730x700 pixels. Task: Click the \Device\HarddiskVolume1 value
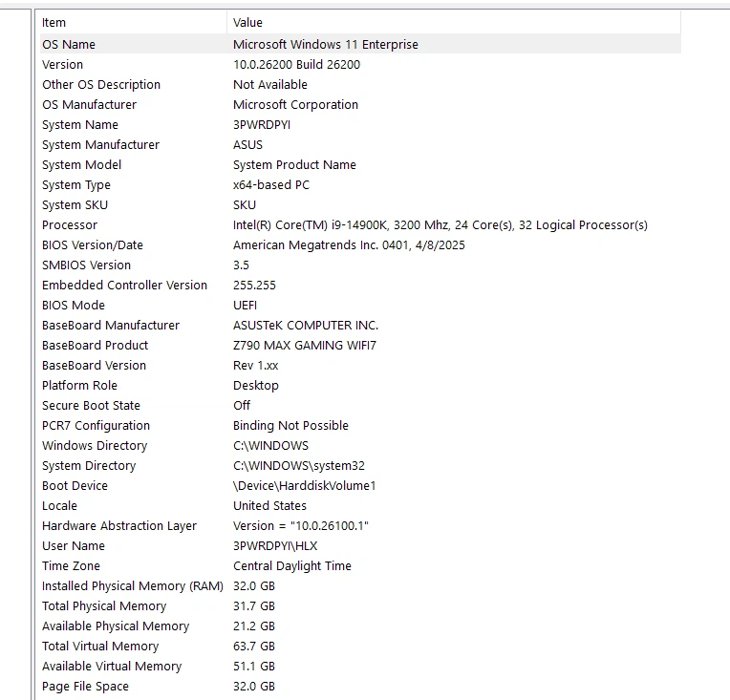(x=304, y=485)
